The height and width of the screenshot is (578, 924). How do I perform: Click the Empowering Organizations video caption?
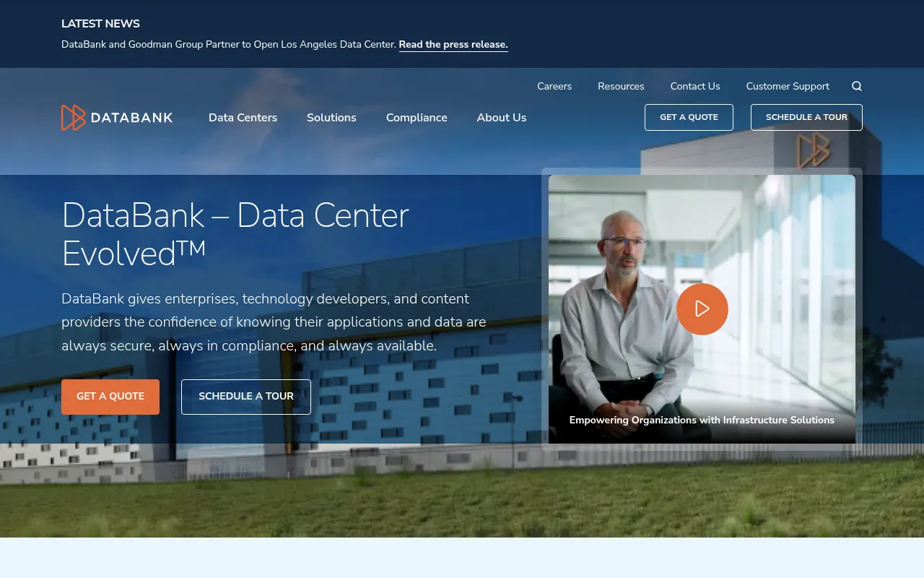tap(702, 420)
